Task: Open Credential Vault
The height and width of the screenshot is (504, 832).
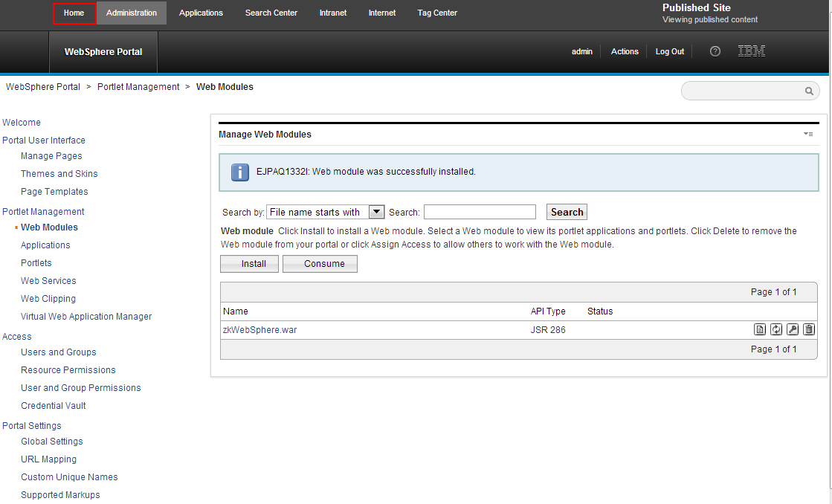Action: tap(53, 406)
